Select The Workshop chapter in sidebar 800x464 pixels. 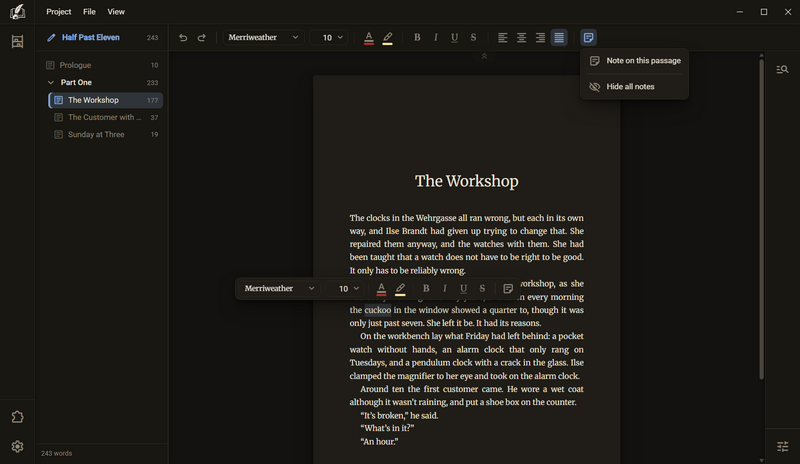tap(106, 100)
